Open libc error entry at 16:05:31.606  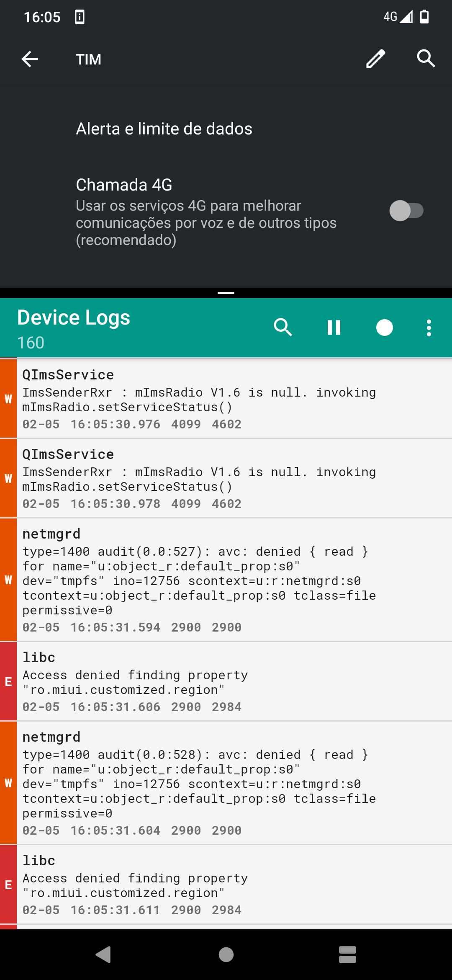[226, 681]
